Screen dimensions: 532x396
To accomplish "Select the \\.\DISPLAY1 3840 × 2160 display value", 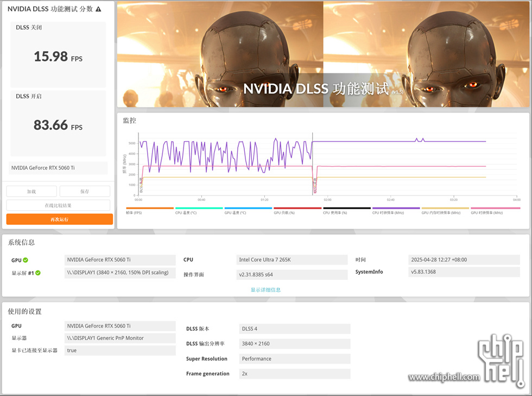I will [x=120, y=273].
